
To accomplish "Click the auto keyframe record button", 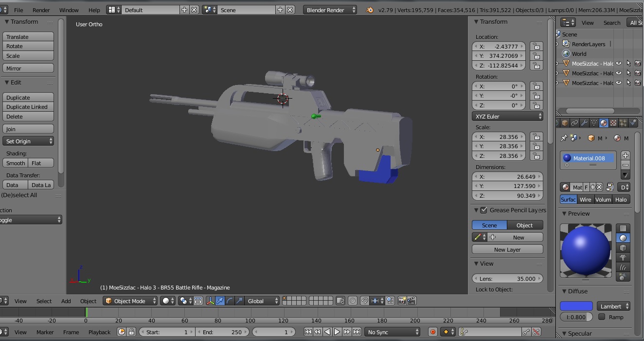I will (432, 332).
